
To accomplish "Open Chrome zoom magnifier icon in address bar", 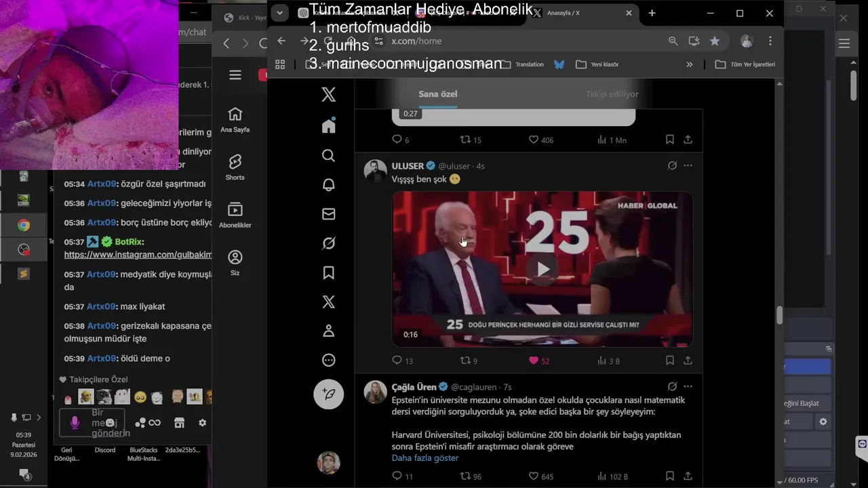I will tap(673, 41).
